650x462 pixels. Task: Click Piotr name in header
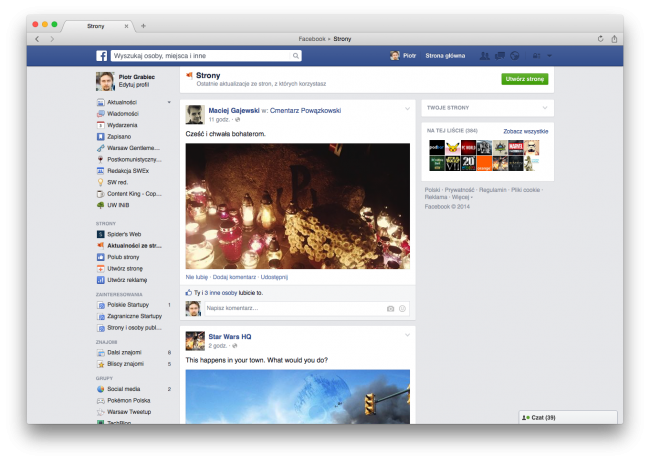pos(409,56)
